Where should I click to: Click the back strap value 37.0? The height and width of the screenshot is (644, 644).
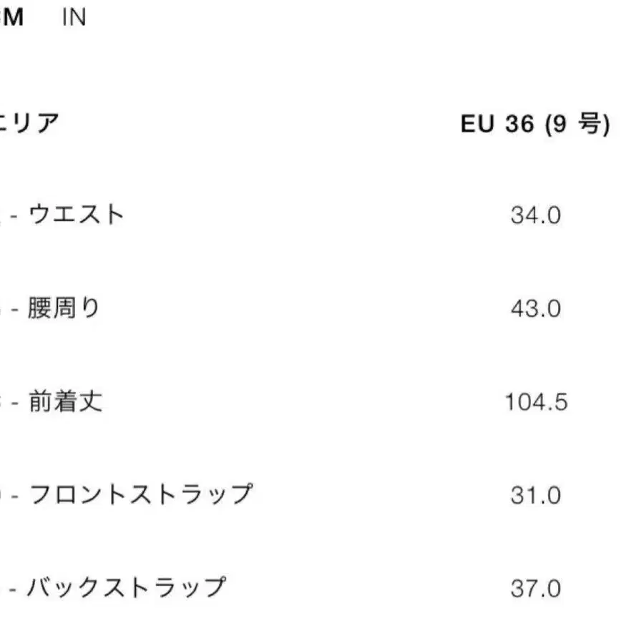point(535,588)
